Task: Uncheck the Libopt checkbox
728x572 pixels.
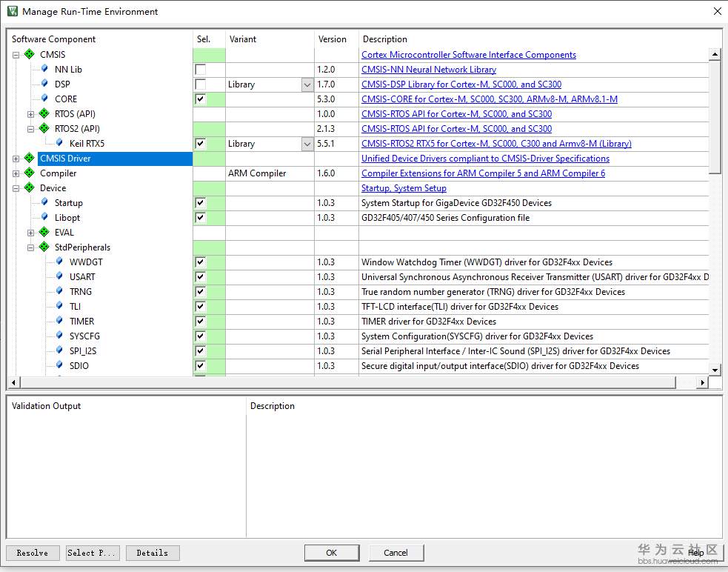Action: click(x=200, y=217)
